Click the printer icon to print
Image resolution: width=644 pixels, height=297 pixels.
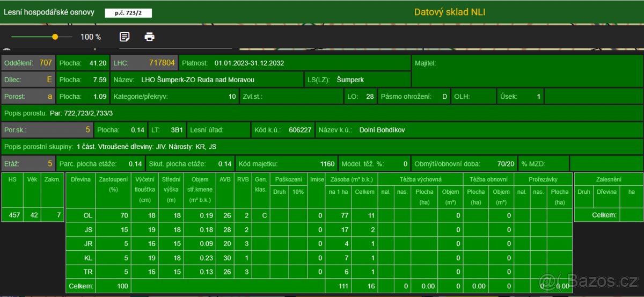(150, 37)
